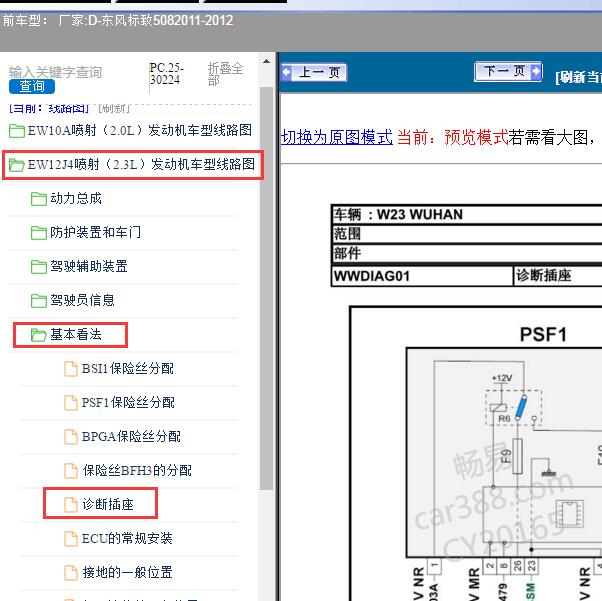Image resolution: width=602 pixels, height=601 pixels.
Task: Click the page icon beside 接地的一般位置
Action: click(x=71, y=573)
